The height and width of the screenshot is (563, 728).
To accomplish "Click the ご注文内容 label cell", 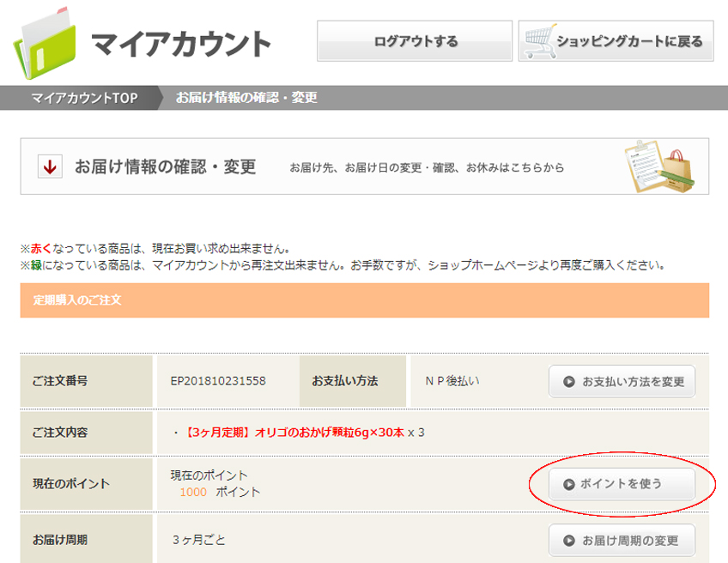I will click(x=87, y=433).
